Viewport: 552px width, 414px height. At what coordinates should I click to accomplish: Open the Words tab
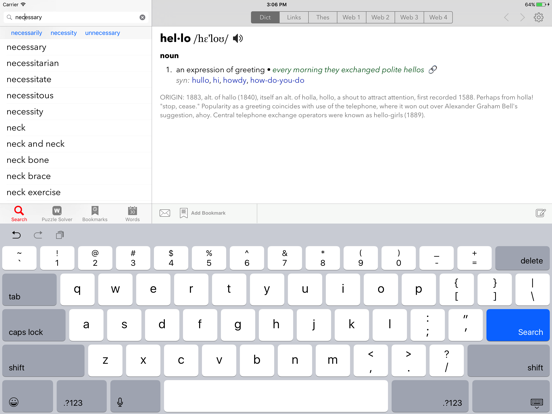pyautogui.click(x=132, y=213)
